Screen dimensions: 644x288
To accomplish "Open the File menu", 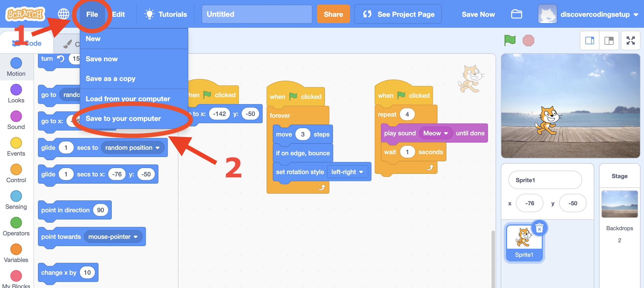I will pyautogui.click(x=92, y=14).
